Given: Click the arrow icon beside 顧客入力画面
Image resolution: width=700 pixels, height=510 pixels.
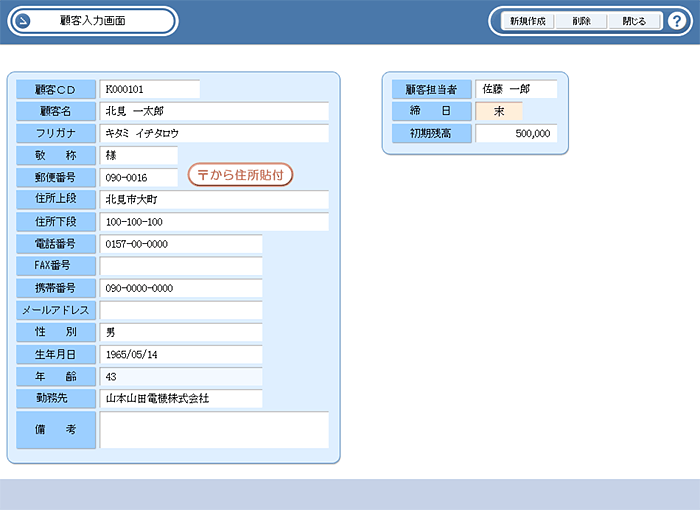Looking at the screenshot, I should [x=24, y=21].
